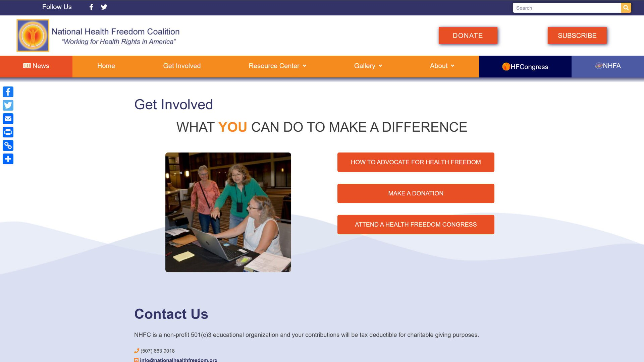
Task: Click the Share icon in the sidebar
Action: click(x=8, y=159)
